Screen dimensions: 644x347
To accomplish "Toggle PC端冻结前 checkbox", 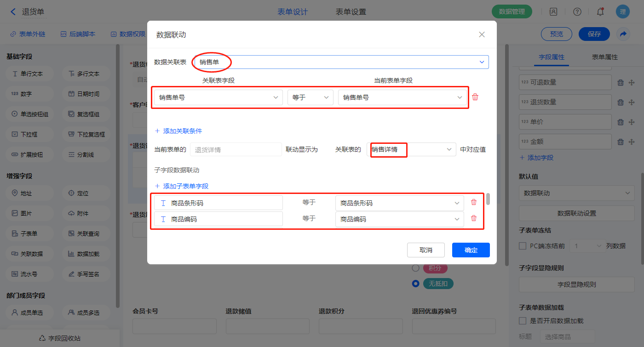I will pos(523,246).
